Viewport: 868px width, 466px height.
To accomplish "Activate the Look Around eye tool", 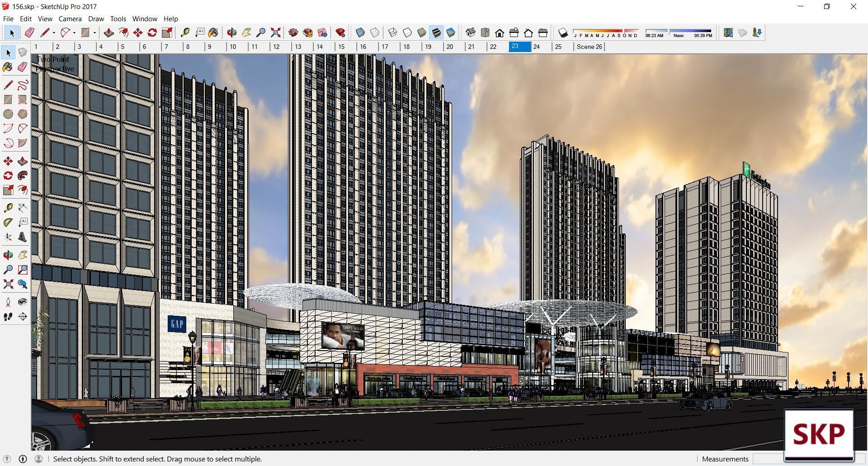I will pyautogui.click(x=23, y=302).
